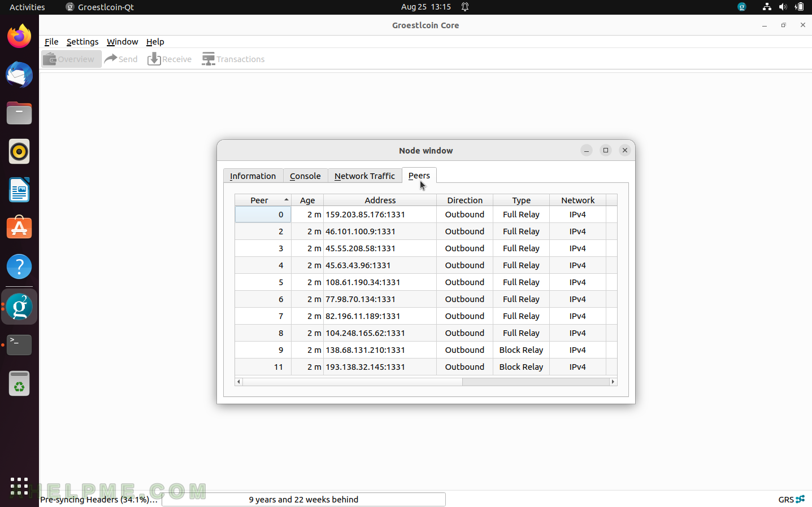Screen dimensions: 812x507
Task: Select peer address 108.61.190.34:1331
Action: pyautogui.click(x=380, y=282)
